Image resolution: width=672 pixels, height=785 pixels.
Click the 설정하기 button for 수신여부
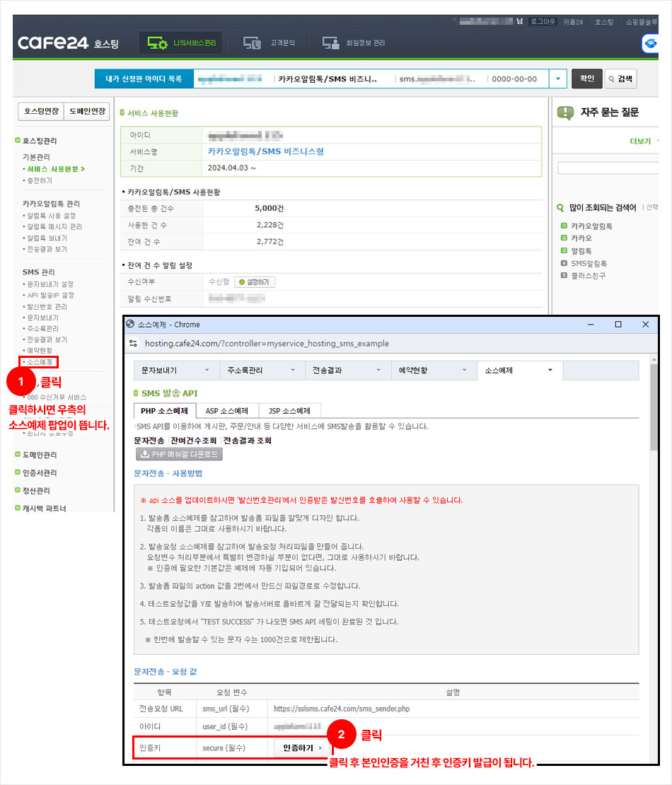click(255, 282)
